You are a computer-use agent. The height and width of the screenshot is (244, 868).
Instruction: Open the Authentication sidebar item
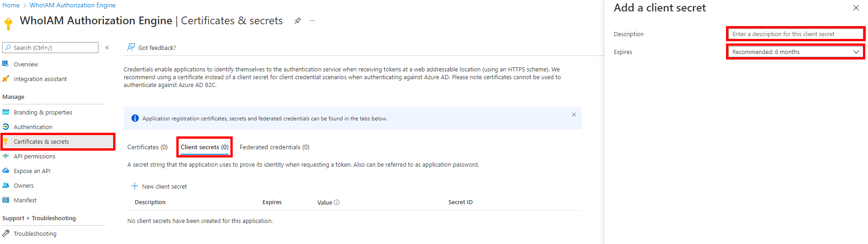pos(33,127)
